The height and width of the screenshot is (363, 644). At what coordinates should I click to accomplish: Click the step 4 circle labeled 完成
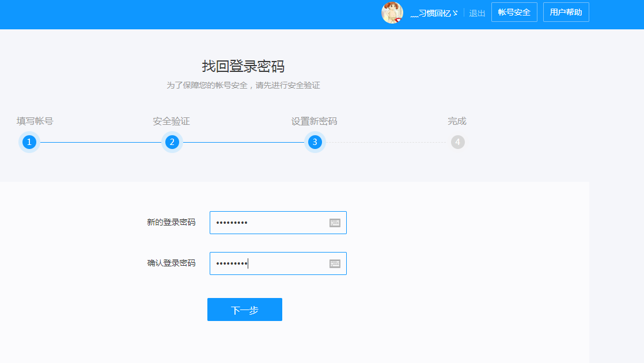tap(457, 142)
